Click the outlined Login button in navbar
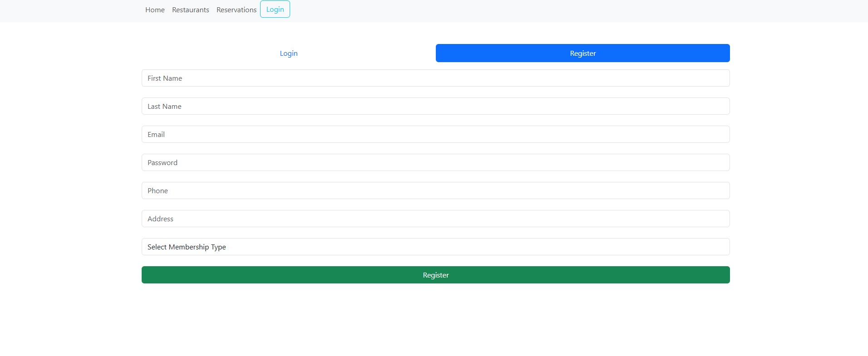Viewport: 868px width, 356px height. pyautogui.click(x=275, y=9)
